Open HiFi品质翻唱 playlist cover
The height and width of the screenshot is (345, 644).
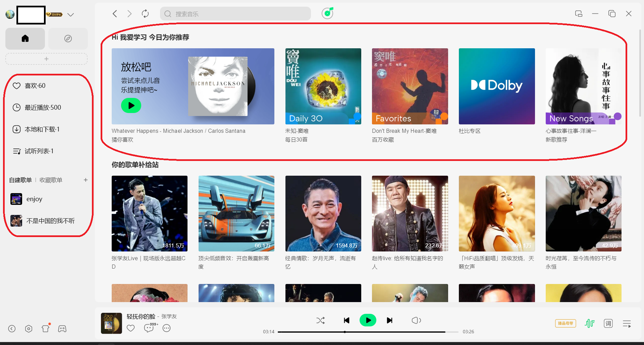pos(497,214)
